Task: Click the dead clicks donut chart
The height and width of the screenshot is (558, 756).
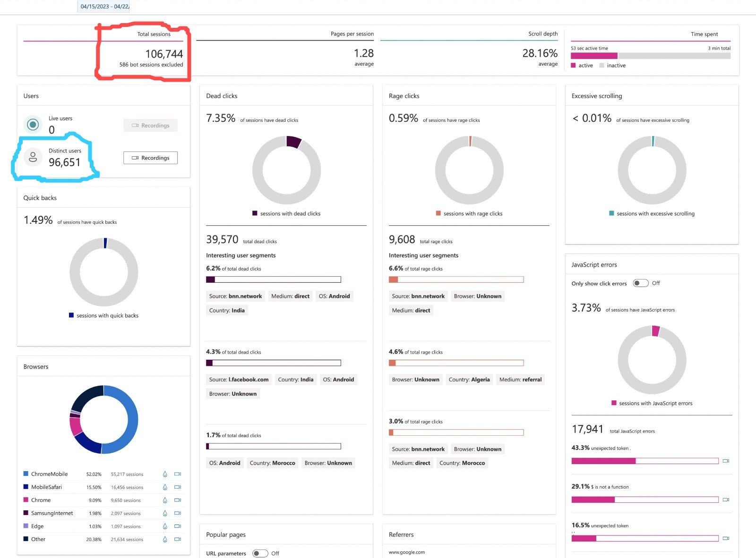Action: pos(286,170)
